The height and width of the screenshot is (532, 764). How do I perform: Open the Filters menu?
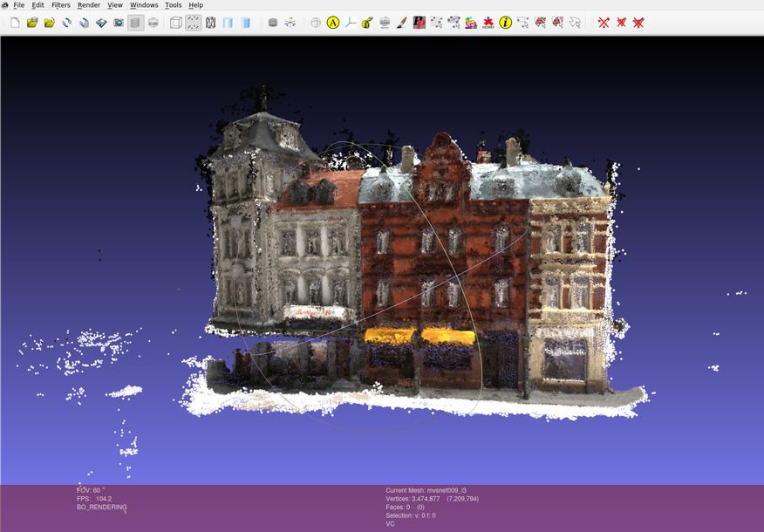61,5
